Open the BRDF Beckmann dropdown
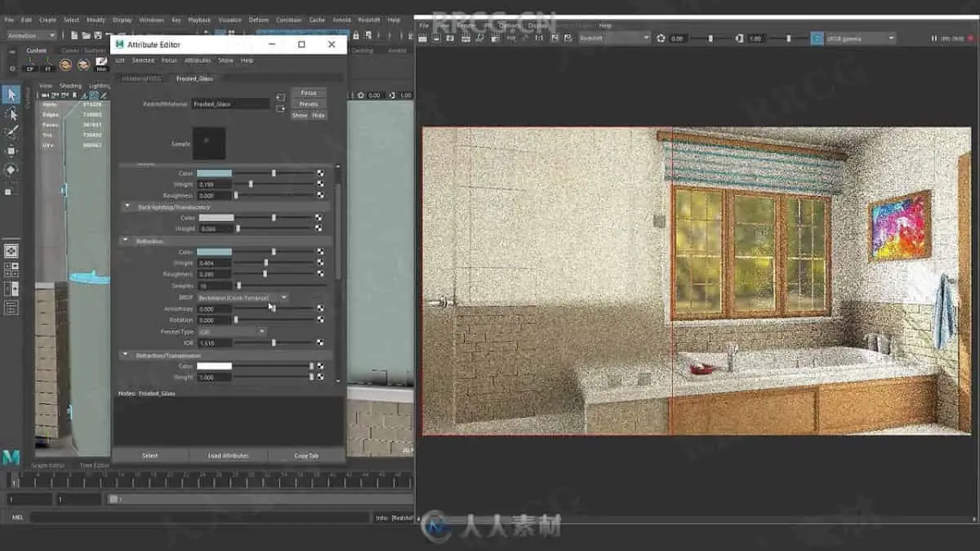The height and width of the screenshot is (551, 980). [x=242, y=298]
